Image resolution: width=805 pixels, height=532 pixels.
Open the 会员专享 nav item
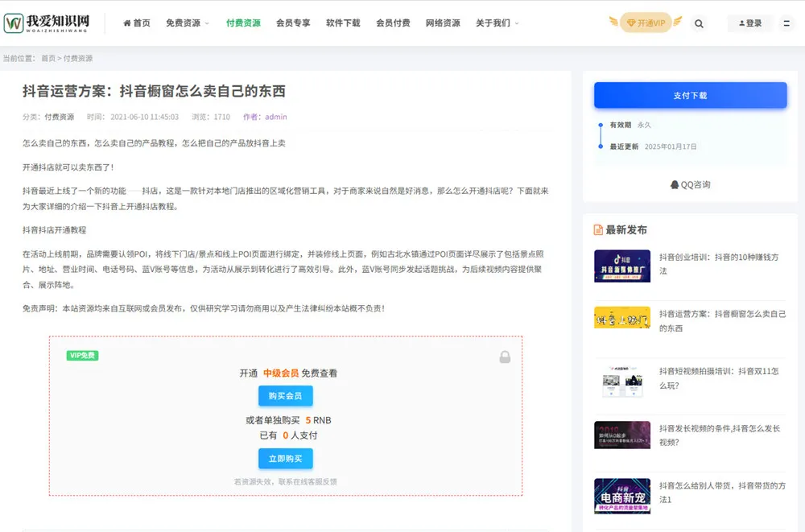point(293,23)
